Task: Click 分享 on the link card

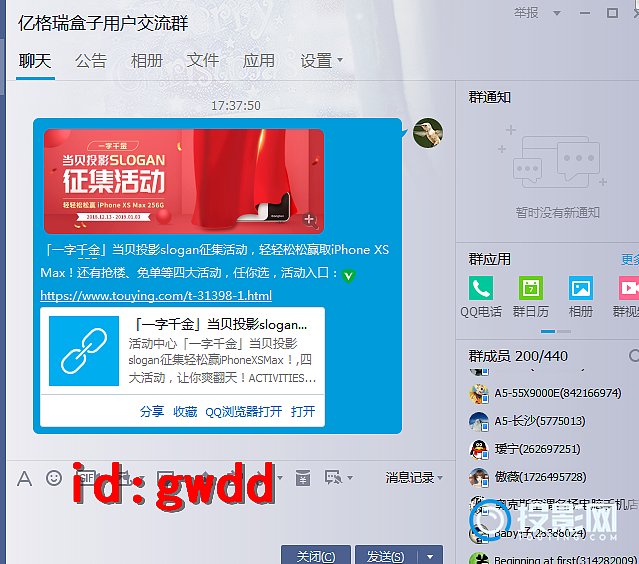Action: [152, 412]
